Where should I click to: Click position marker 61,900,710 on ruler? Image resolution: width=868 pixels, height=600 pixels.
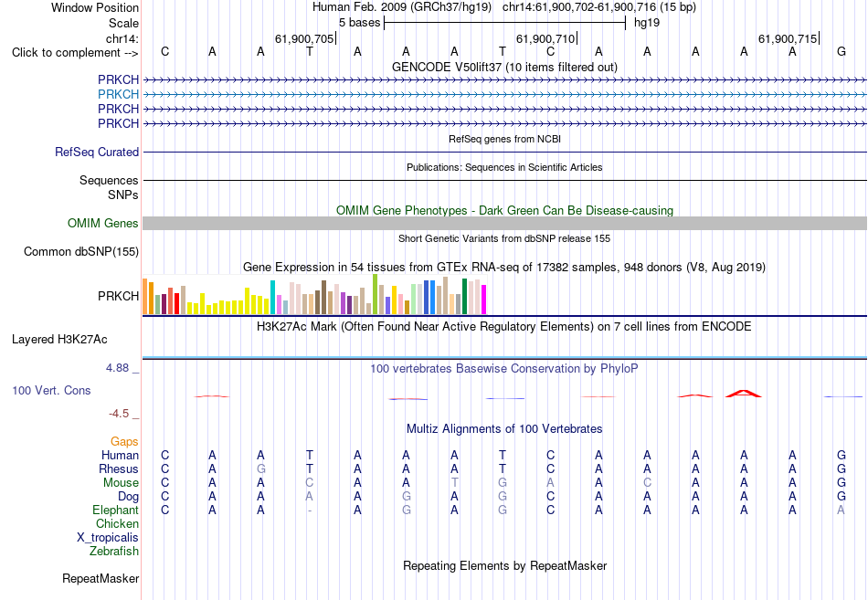[545, 38]
